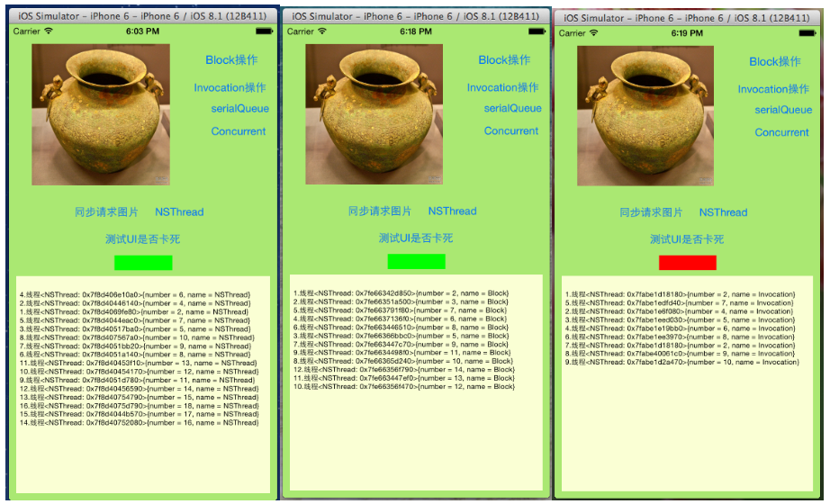Image resolution: width=830 pixels, height=504 pixels.
Task: Tap Block操作 in the 6:18 PM simulator
Action: coord(504,59)
